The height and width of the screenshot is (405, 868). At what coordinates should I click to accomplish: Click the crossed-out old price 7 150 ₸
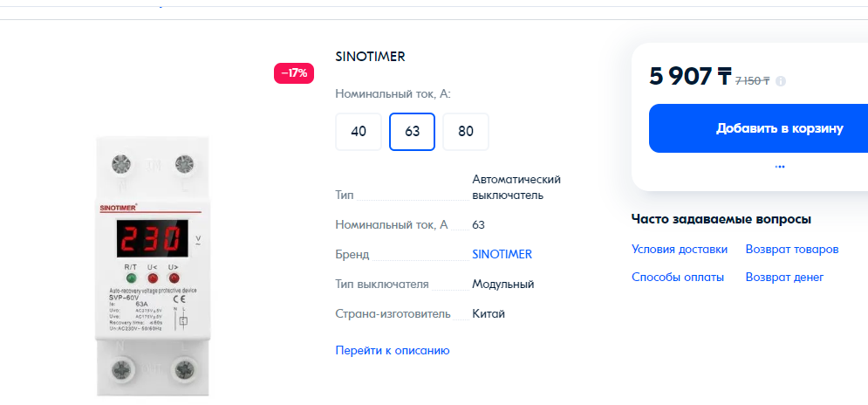(752, 81)
